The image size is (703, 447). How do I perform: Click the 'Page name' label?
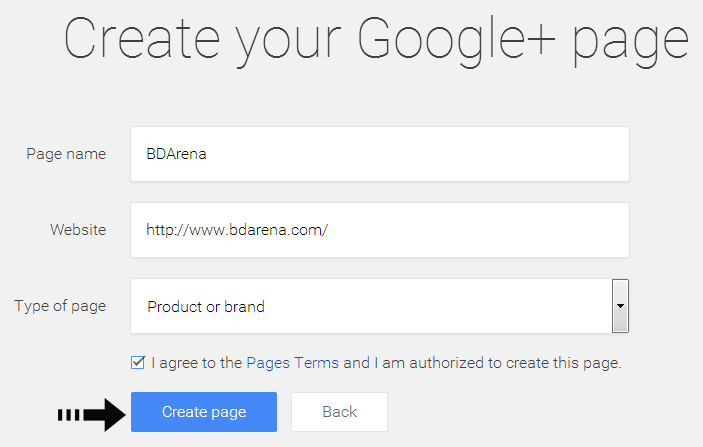[x=66, y=154]
